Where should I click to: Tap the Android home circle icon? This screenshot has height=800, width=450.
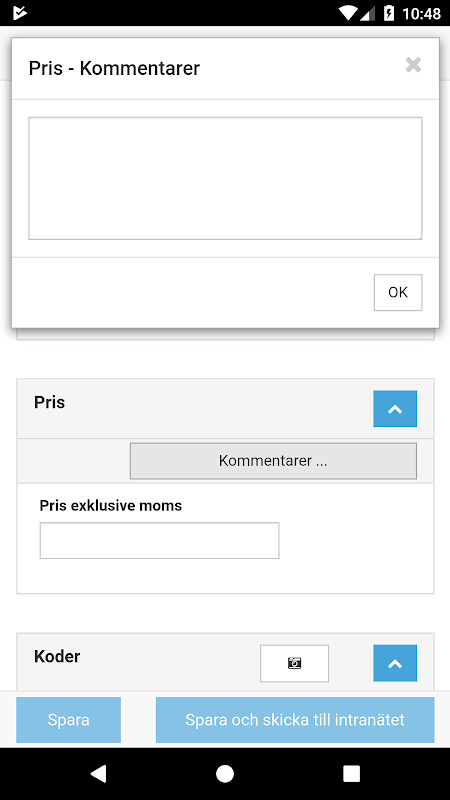coord(225,773)
